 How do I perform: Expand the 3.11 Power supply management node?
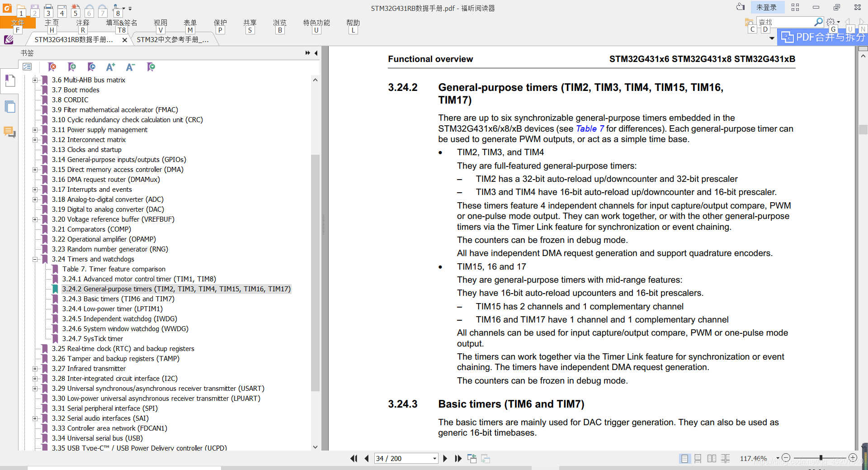coord(35,130)
